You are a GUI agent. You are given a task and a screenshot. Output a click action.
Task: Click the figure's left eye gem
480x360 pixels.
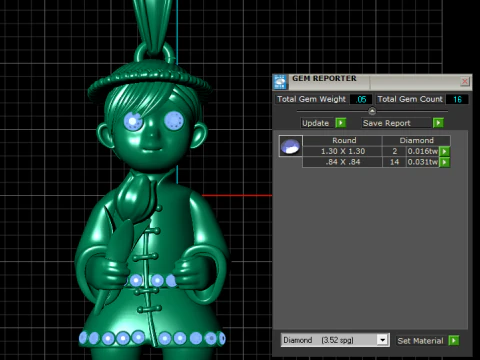pos(133,121)
